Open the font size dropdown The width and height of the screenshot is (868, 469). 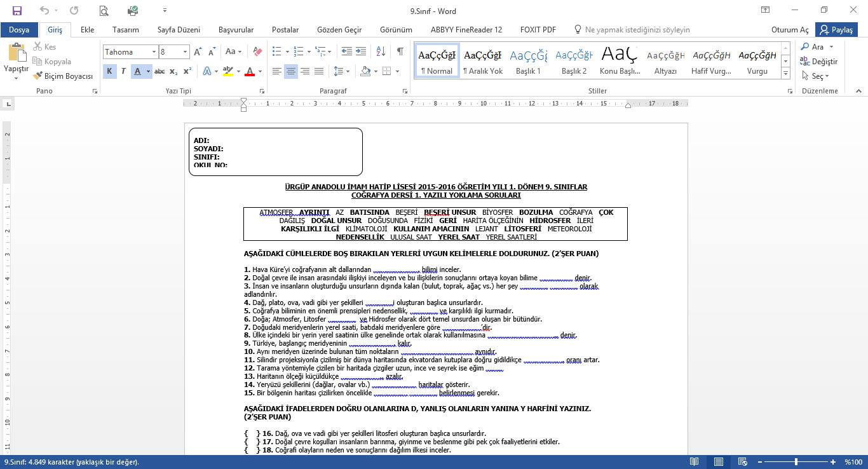click(x=186, y=52)
